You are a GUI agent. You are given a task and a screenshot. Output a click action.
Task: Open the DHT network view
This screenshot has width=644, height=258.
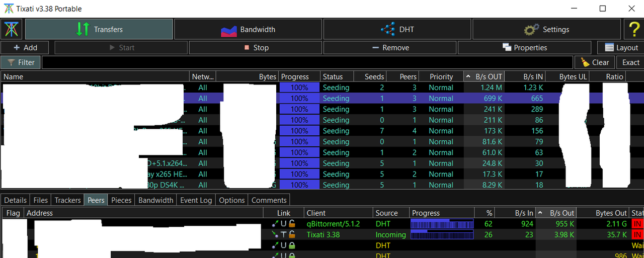point(397,29)
